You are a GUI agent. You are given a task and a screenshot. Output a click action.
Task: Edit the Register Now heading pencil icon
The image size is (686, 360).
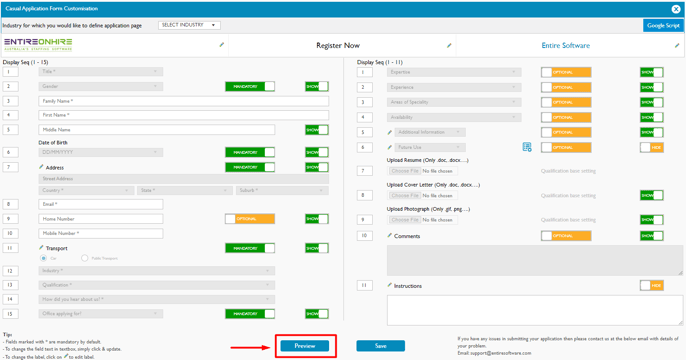click(x=449, y=45)
